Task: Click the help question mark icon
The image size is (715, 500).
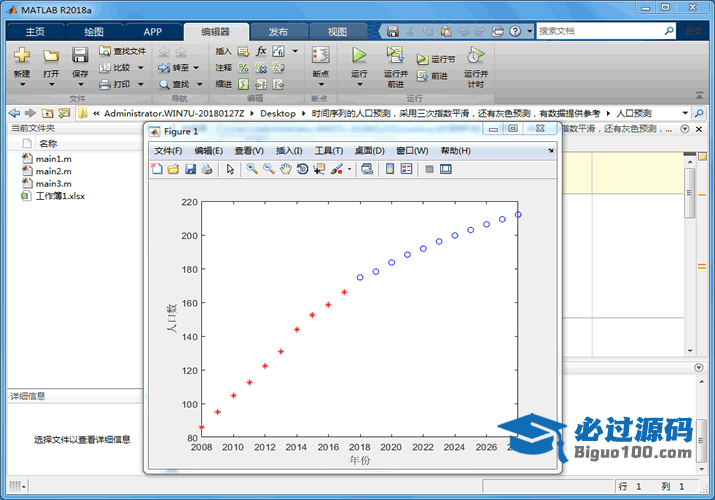Action: point(515,31)
